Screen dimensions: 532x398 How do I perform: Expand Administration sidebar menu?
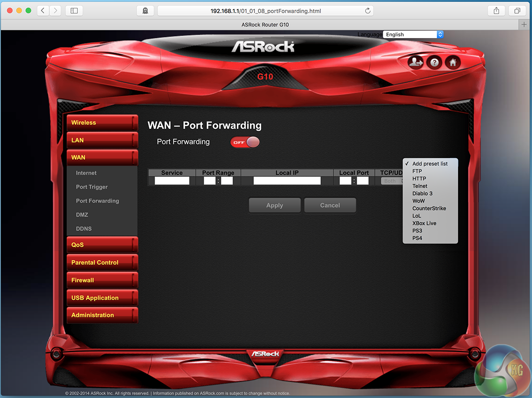pos(102,315)
